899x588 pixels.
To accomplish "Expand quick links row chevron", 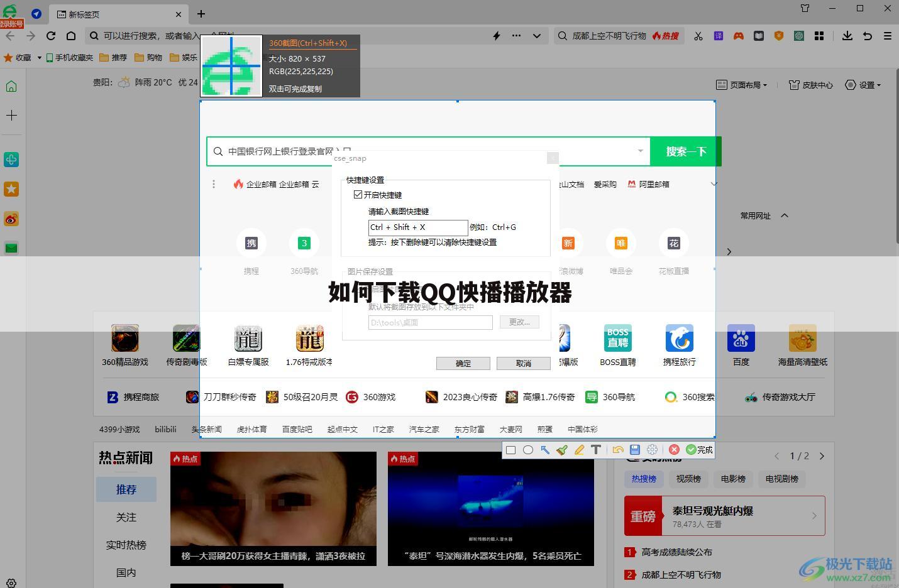I will click(714, 184).
